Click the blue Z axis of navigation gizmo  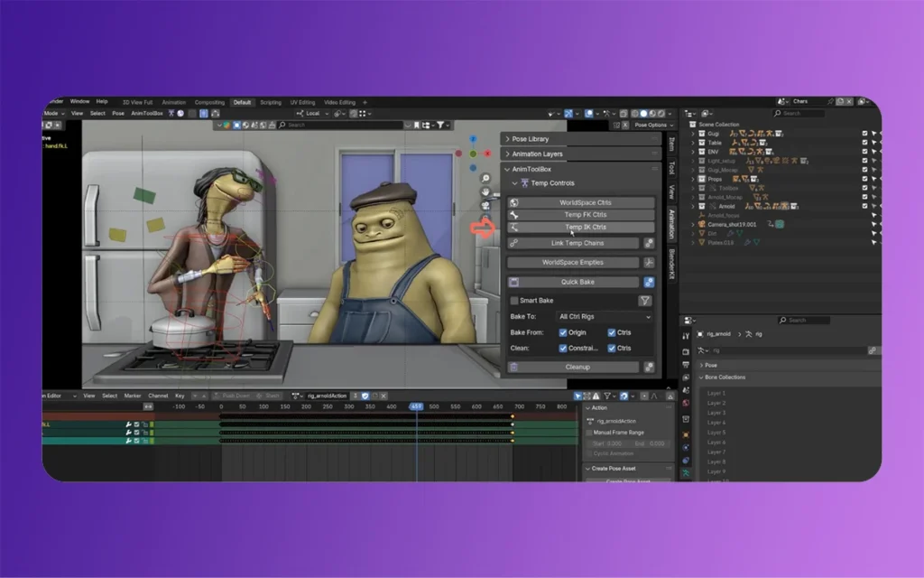pos(473,139)
